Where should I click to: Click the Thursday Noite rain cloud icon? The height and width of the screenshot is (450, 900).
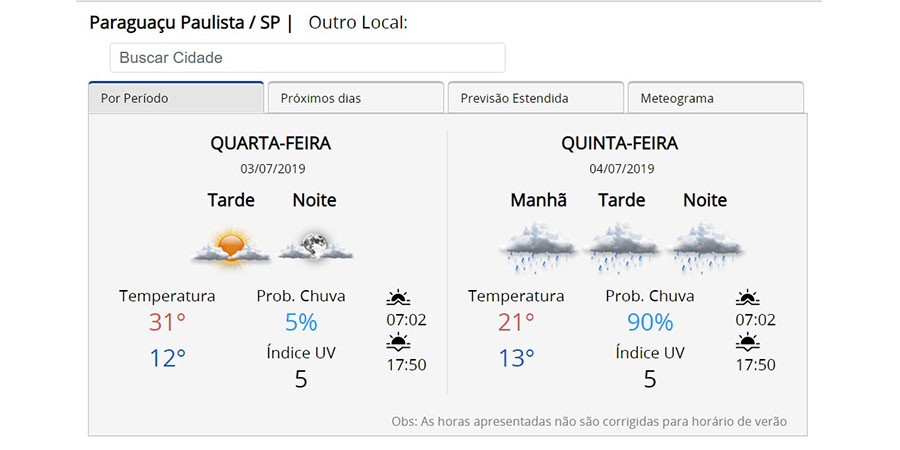pos(705,247)
